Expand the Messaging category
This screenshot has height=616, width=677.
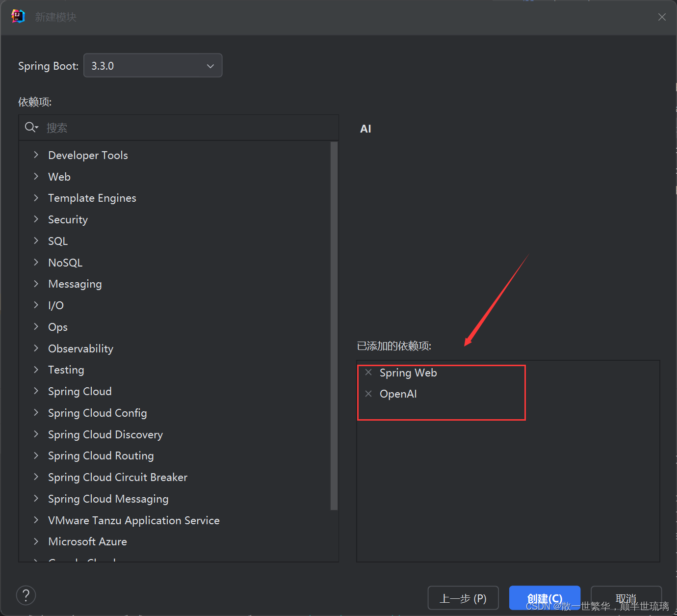click(36, 284)
